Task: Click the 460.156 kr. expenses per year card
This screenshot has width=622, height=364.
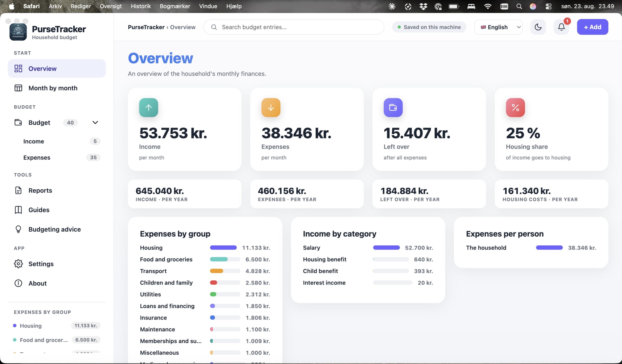Action: tap(307, 194)
